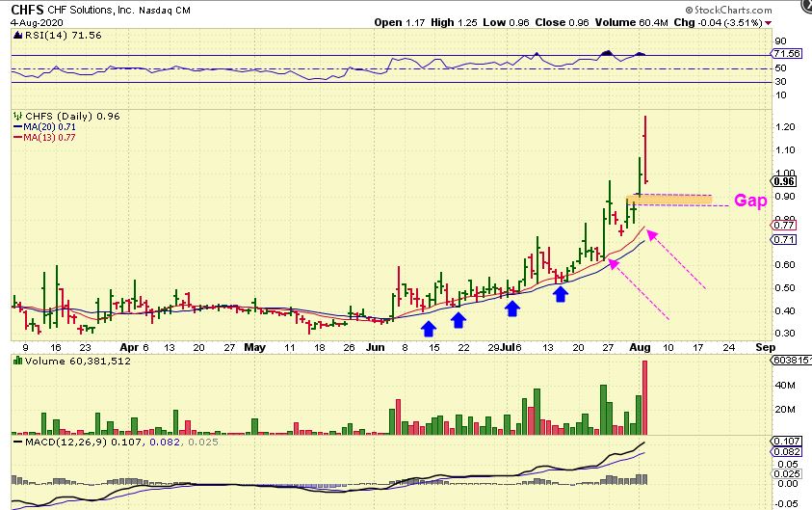This screenshot has width=812, height=510.
Task: Click the 0.025 MACD histogram value tag
Action: (x=786, y=473)
